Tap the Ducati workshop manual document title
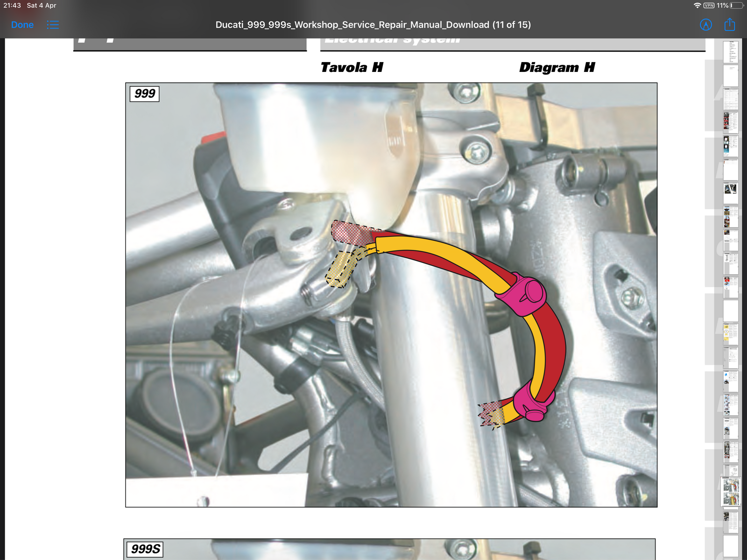The width and height of the screenshot is (747, 560). pos(373,25)
